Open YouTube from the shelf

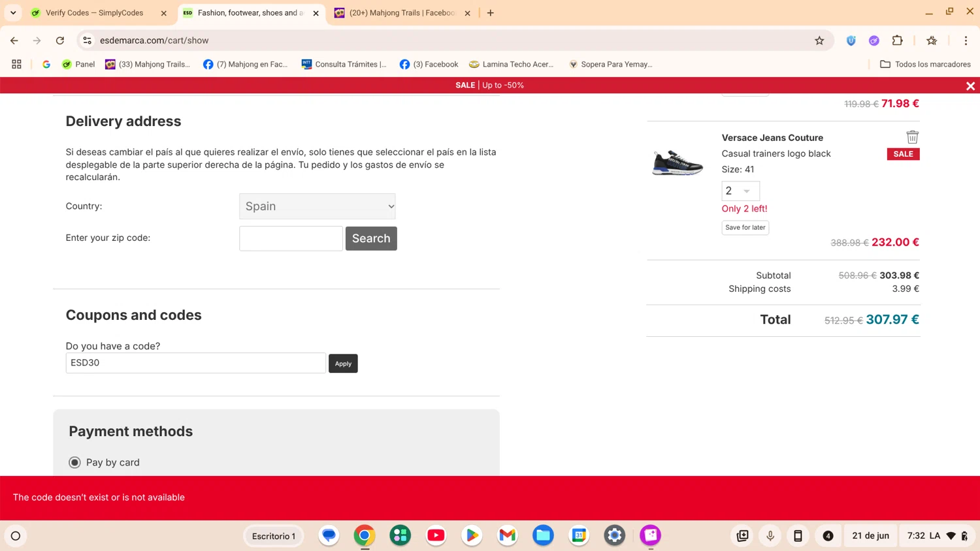436,535
